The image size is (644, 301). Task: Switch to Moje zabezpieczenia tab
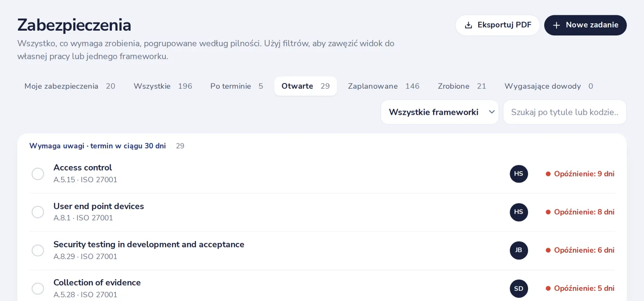pos(70,86)
